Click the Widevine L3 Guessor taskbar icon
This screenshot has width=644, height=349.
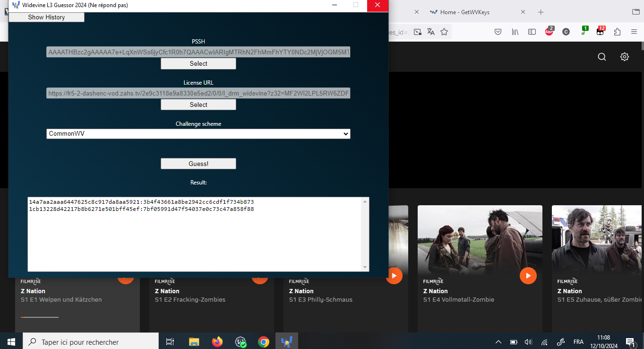coord(287,341)
